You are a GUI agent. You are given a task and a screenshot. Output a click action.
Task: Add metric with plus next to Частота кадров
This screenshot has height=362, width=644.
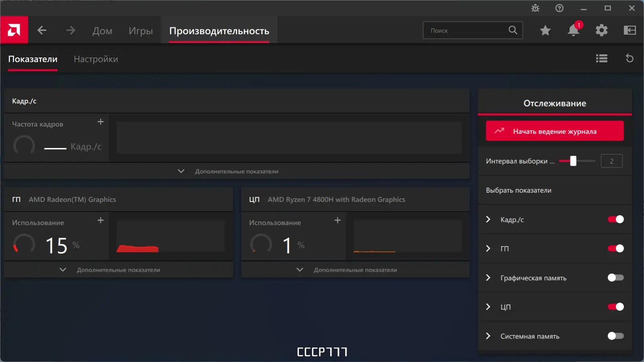tap(101, 121)
